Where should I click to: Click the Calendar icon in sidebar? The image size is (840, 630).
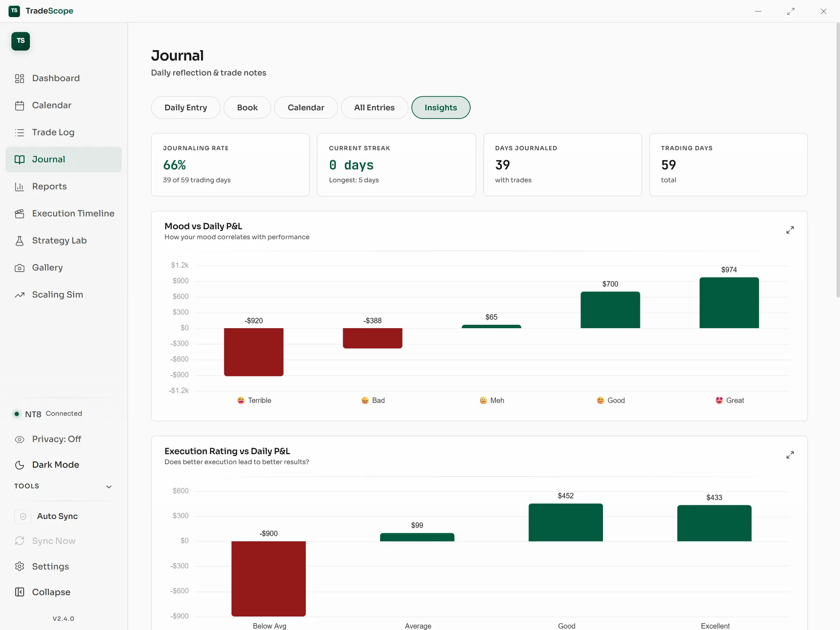pos(19,105)
